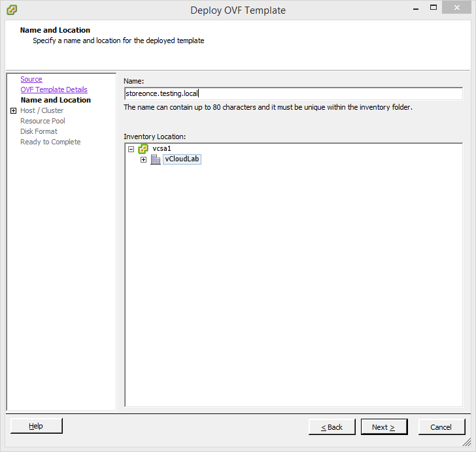Screen dimensions: 476x452
Task: Go back to the Source step
Action: (x=31, y=79)
